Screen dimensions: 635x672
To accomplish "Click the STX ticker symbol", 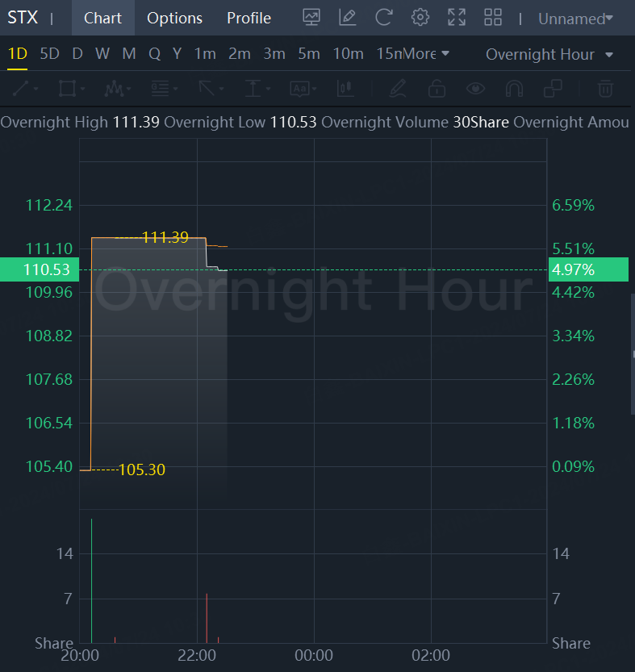I will coord(23,18).
